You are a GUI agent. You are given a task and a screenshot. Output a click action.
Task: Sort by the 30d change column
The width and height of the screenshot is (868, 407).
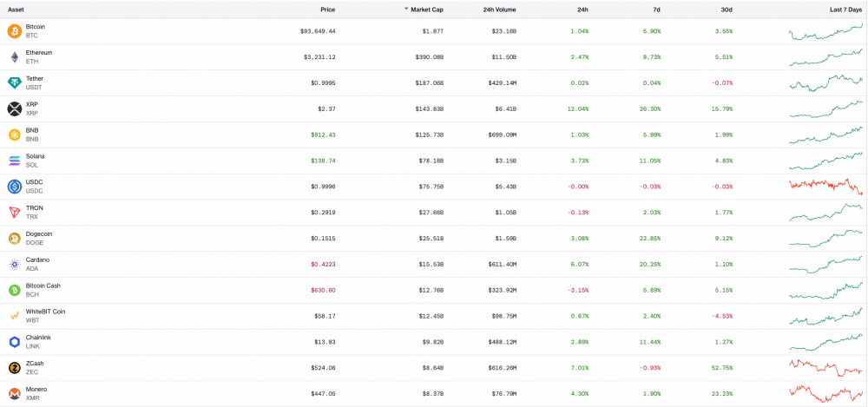(726, 10)
